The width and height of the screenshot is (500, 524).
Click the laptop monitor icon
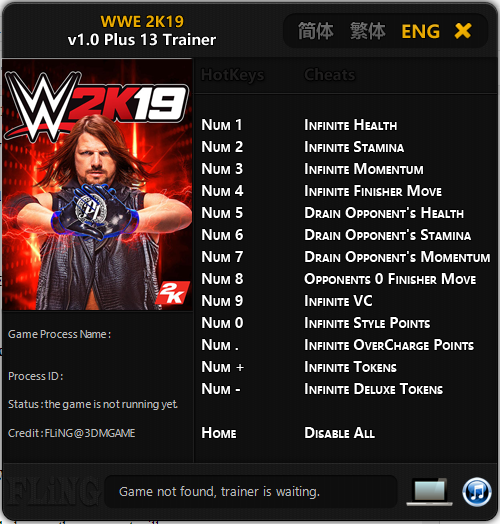[x=429, y=492]
